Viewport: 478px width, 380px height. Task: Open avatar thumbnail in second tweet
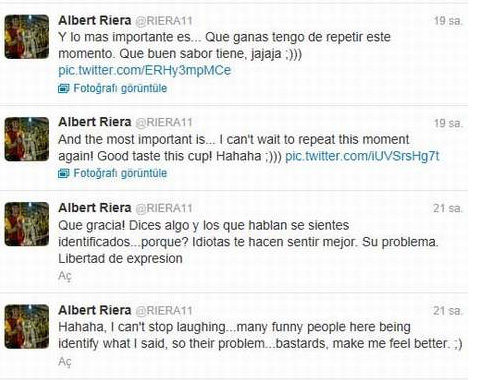pos(27,139)
